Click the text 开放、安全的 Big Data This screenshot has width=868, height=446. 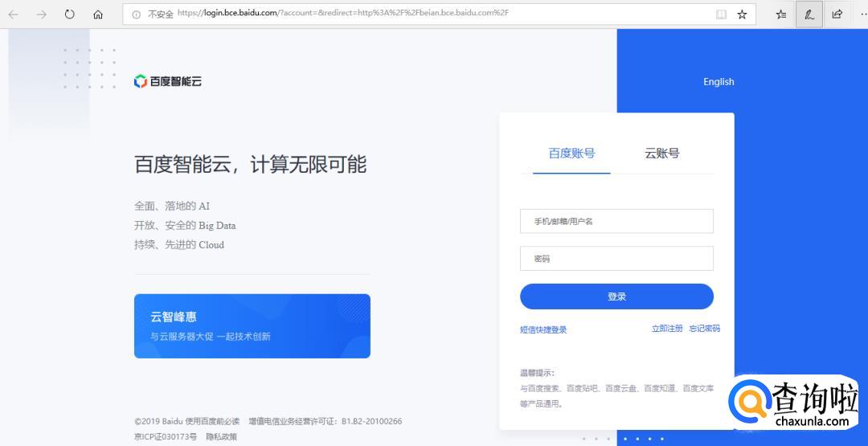point(185,225)
